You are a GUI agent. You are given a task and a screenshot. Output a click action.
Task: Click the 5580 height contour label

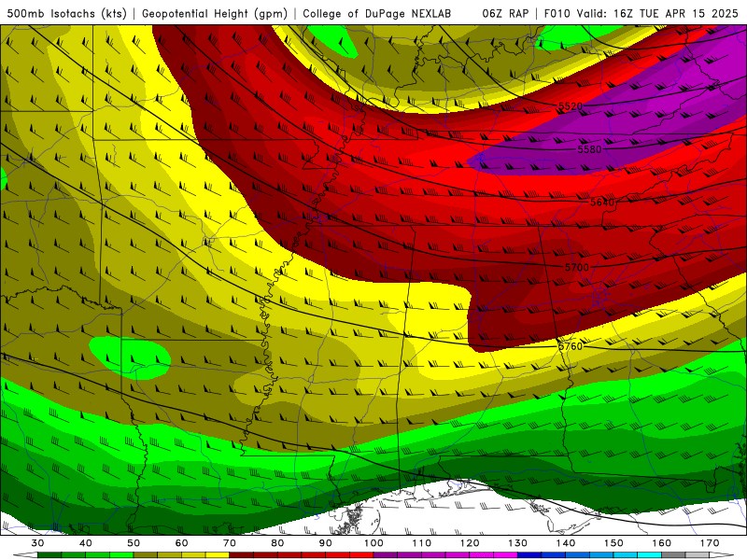[x=589, y=149]
